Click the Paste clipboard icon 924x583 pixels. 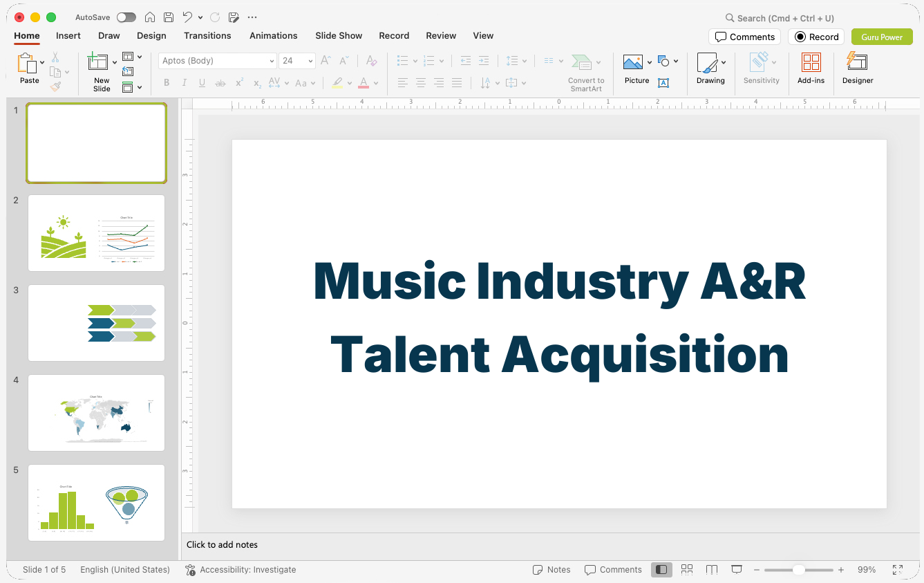[27, 64]
